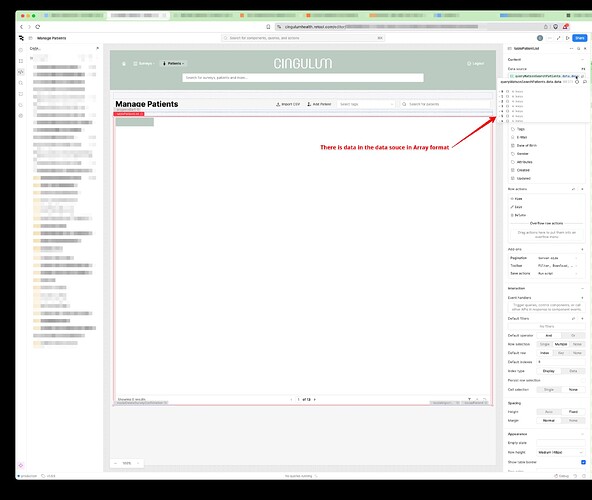This screenshot has width=592, height=500.
Task: Click the browser bookmark icon
Action: click(x=268, y=27)
